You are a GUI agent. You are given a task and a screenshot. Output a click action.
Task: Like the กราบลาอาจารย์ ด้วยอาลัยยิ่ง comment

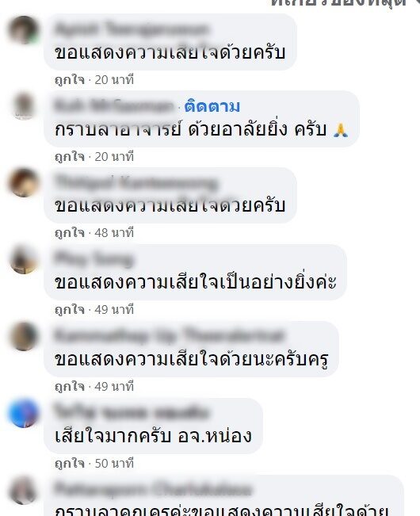point(70,157)
